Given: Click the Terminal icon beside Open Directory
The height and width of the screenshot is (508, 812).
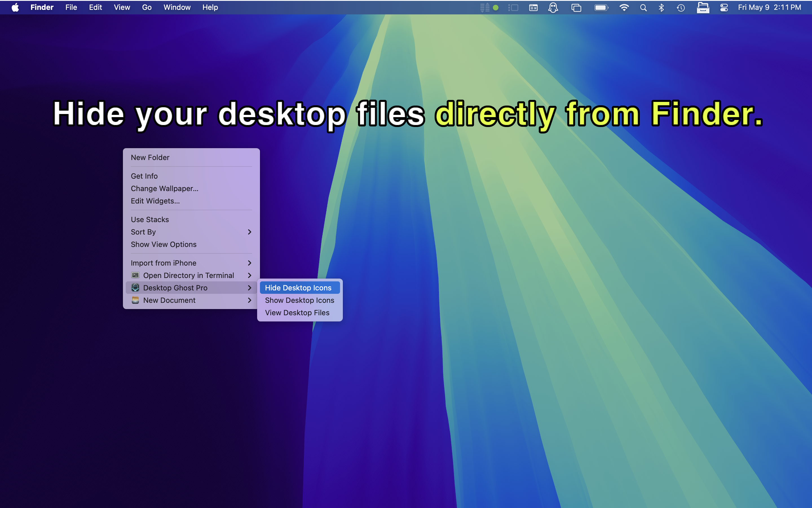Looking at the screenshot, I should click(x=135, y=275).
